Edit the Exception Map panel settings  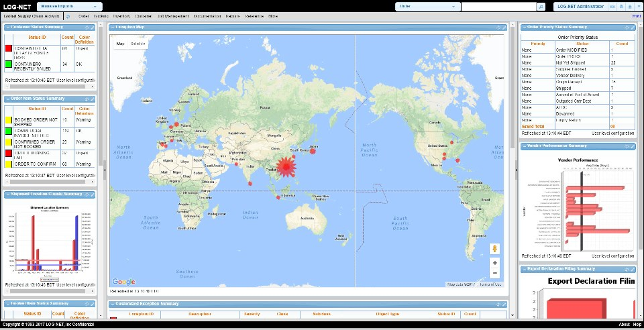pyautogui.click(x=504, y=27)
